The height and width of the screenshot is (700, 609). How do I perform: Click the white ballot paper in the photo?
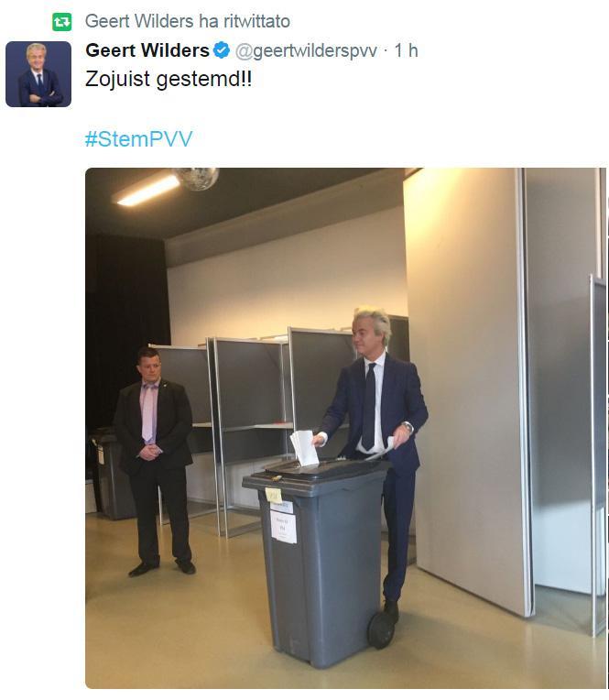coord(305,448)
